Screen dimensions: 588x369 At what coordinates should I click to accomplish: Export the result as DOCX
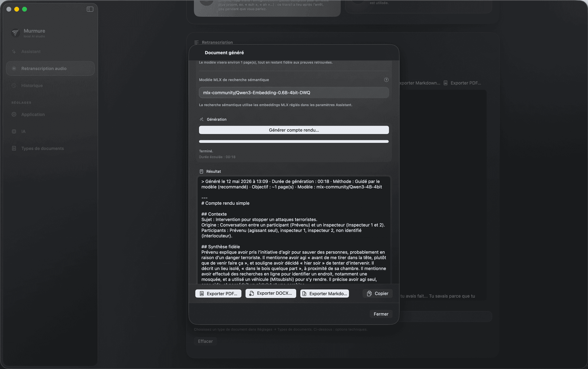click(x=271, y=293)
